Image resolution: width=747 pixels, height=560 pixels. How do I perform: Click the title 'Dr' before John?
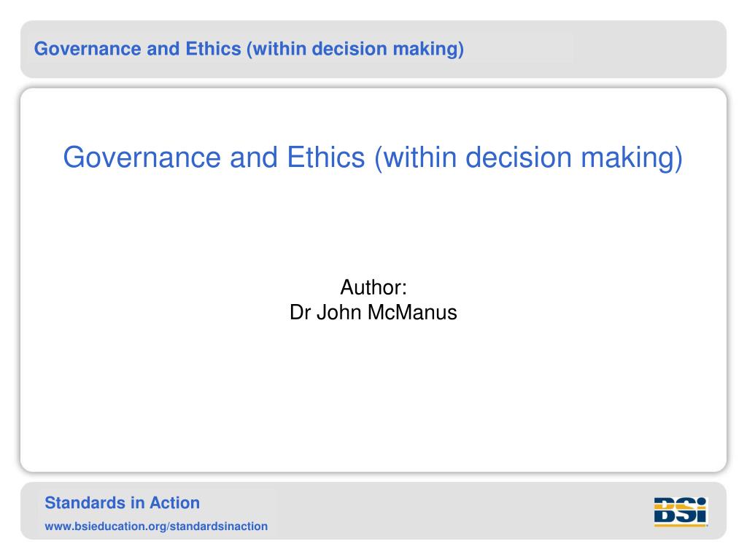300,312
